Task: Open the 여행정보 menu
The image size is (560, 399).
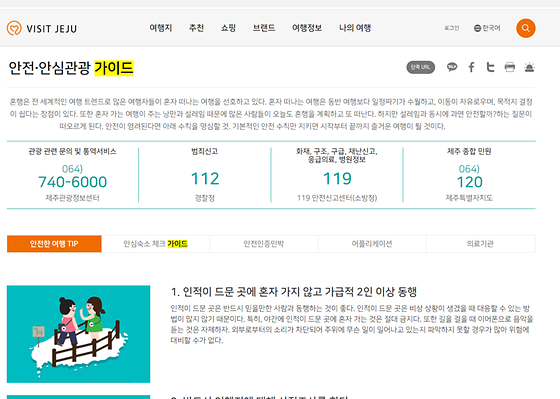Action: [307, 28]
